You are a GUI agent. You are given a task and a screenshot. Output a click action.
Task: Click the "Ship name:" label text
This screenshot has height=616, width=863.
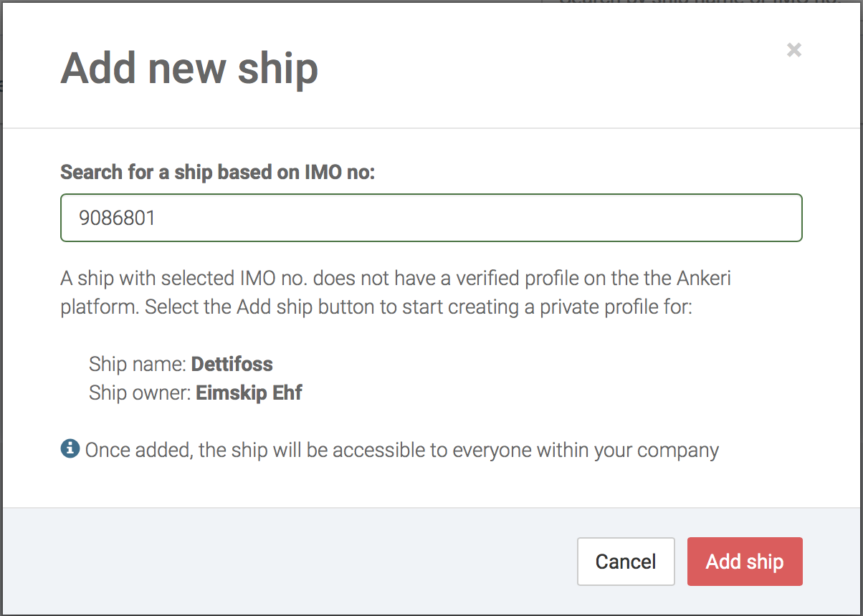point(138,364)
